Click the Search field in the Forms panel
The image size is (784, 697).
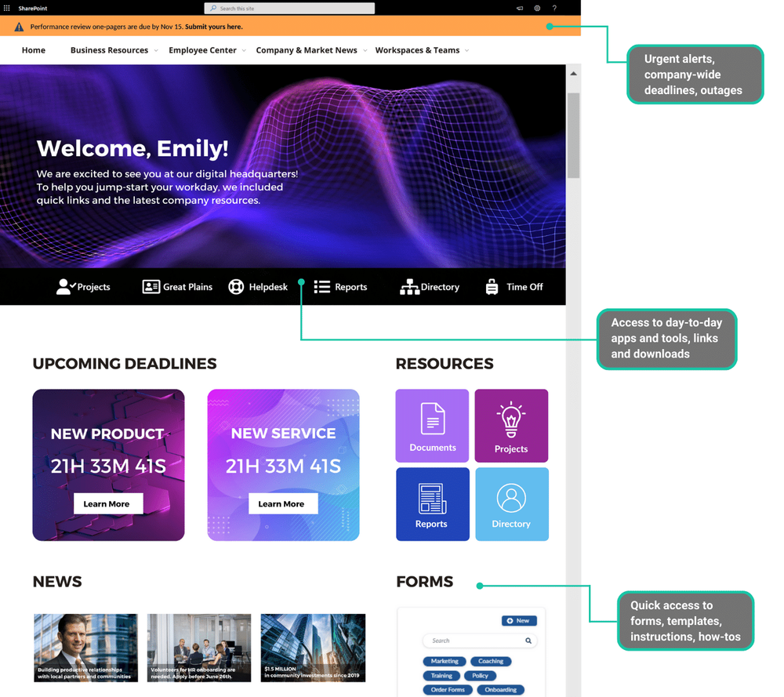[474, 641]
